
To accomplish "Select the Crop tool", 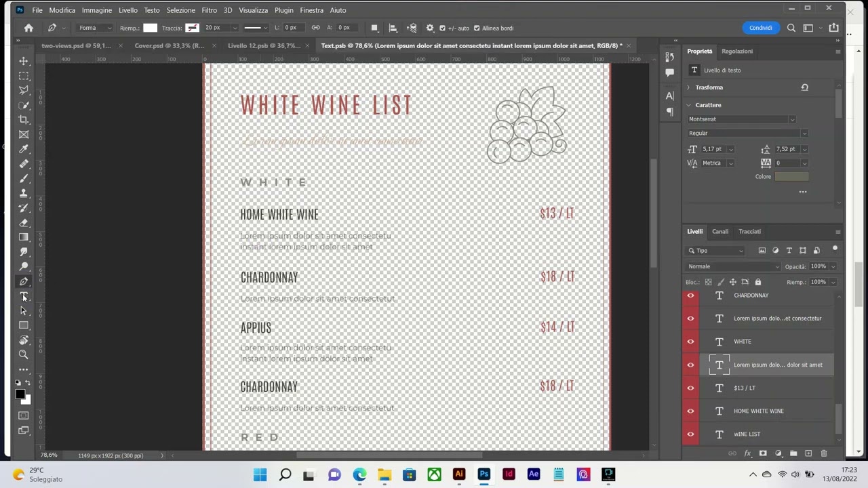I will [x=24, y=120].
